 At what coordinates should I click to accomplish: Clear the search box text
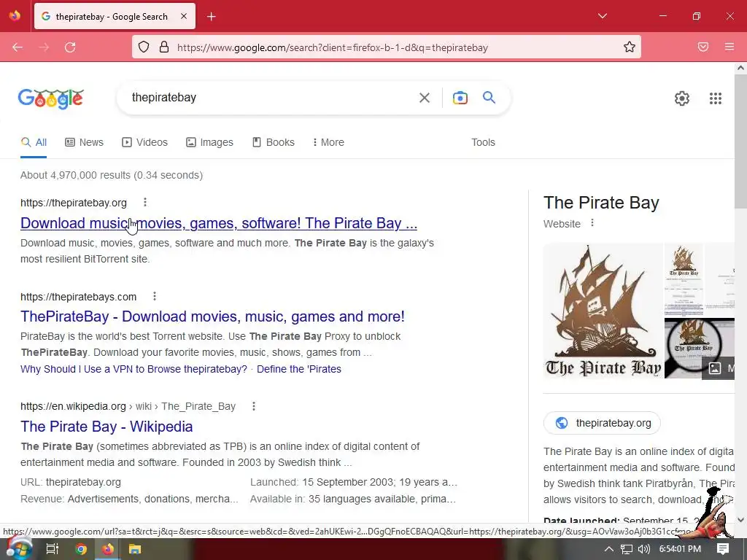click(425, 98)
